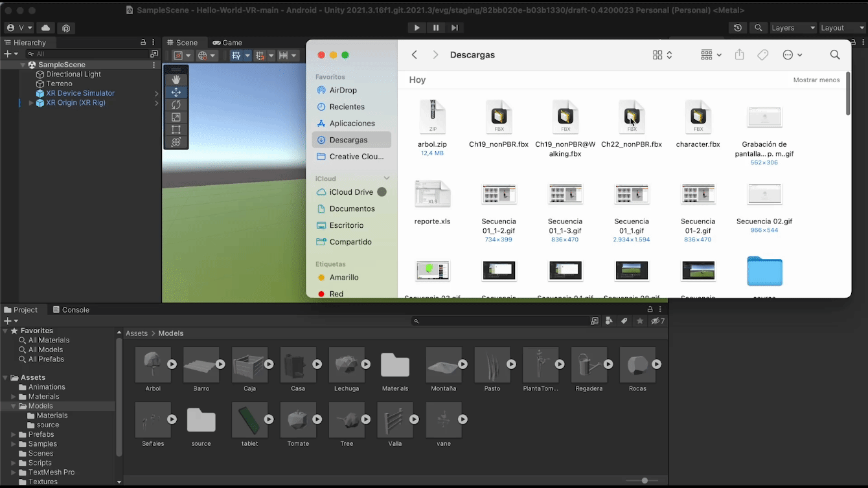This screenshot has width=868, height=488.
Task: Toggle the Project panel lock
Action: point(650,309)
